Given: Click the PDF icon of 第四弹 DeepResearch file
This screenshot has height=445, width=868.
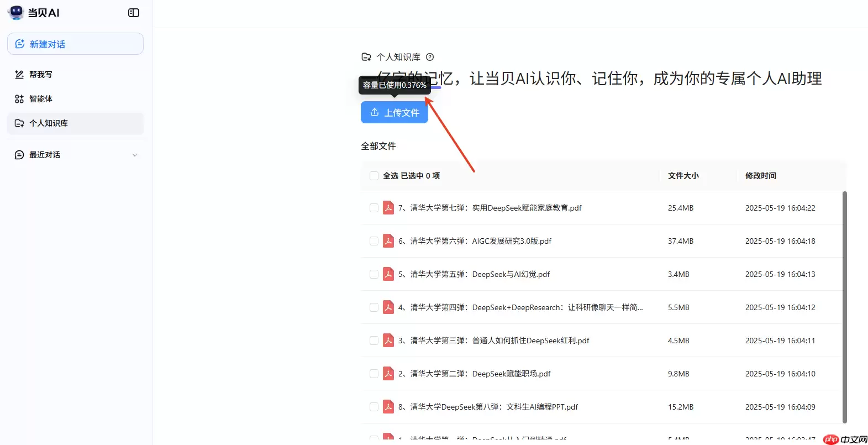Looking at the screenshot, I should [388, 307].
